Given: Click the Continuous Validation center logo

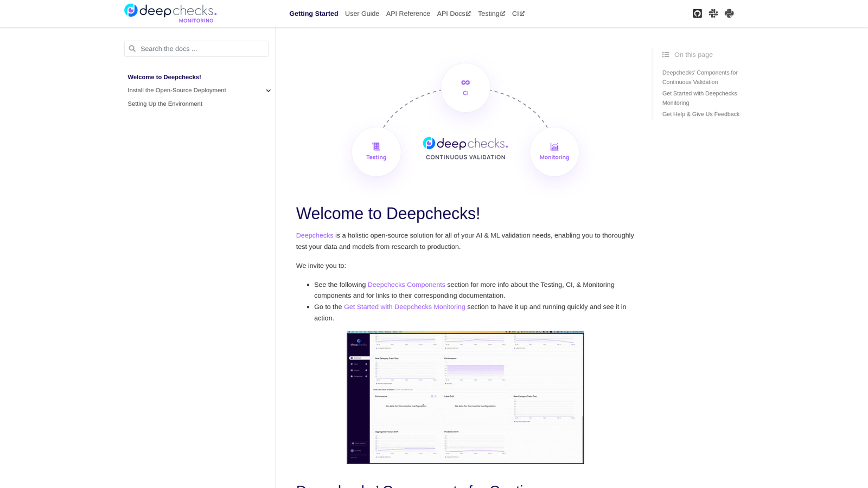Looking at the screenshot, I should (465, 148).
